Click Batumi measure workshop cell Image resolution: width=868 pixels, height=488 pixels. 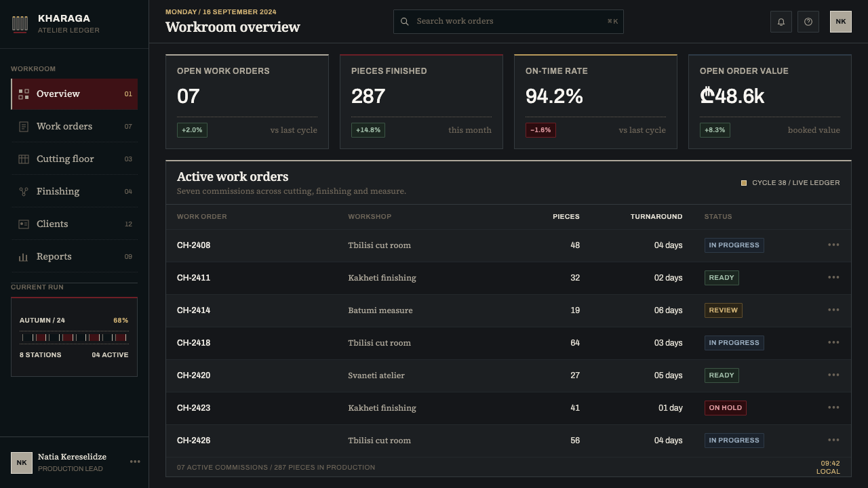point(380,310)
